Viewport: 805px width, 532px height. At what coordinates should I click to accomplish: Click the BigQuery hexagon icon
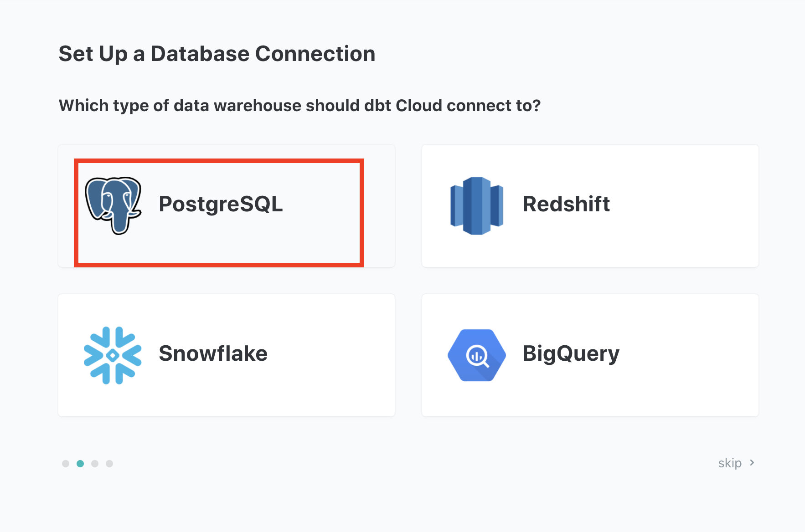coord(476,355)
